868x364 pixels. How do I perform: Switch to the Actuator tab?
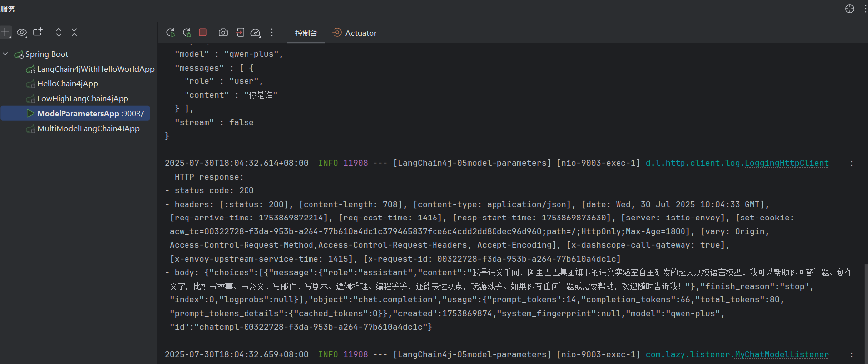355,33
